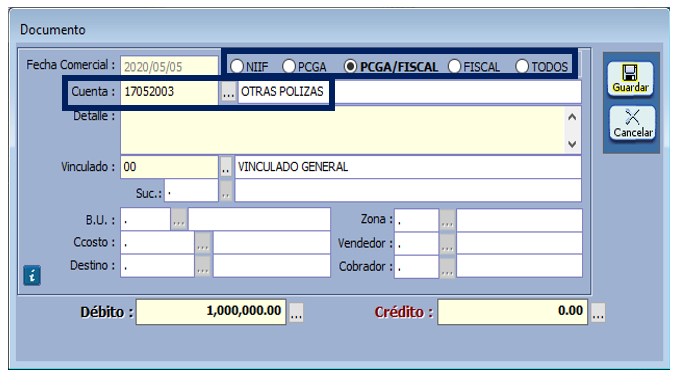Click the OTRAS POLIZAS description field
This screenshot has height=377, width=678.
point(409,92)
